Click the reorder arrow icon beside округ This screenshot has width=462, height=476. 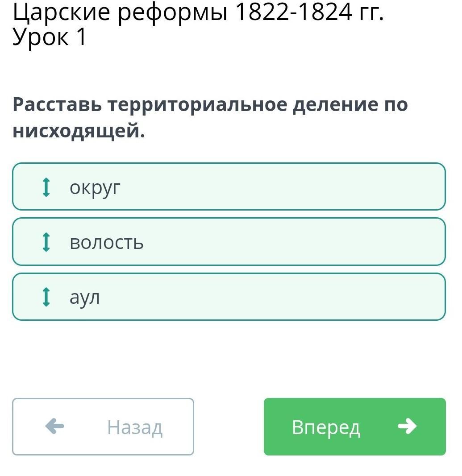(46, 187)
